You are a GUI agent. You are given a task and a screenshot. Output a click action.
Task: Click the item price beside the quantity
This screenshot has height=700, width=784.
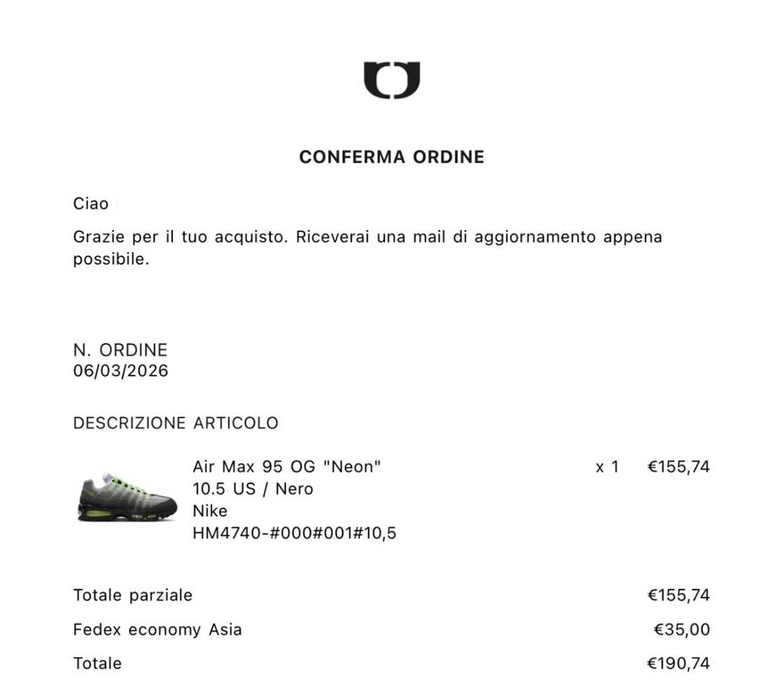tap(679, 466)
